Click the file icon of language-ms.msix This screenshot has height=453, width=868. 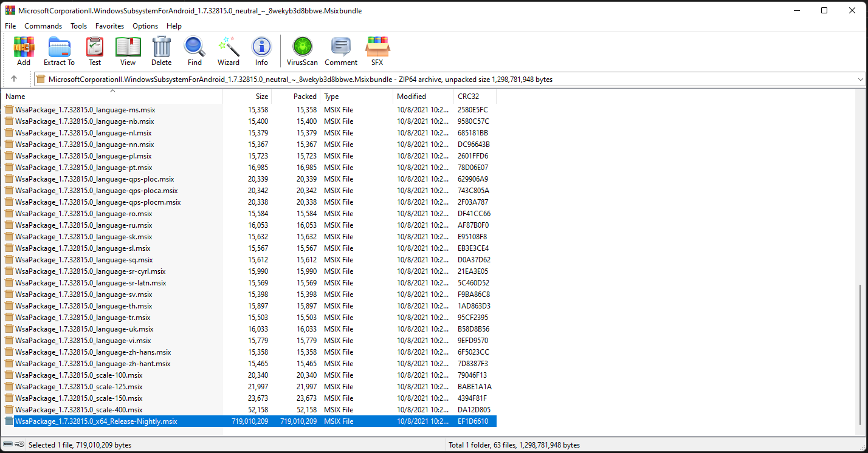(x=9, y=110)
